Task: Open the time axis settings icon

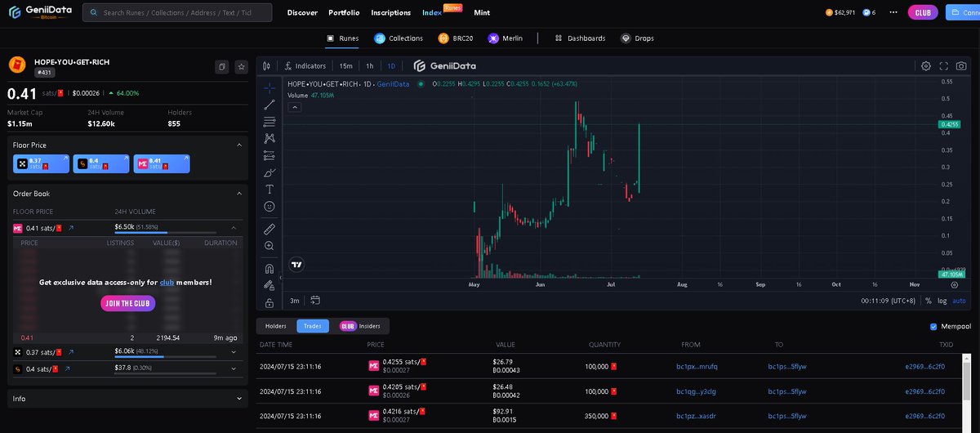Action: 955,284
